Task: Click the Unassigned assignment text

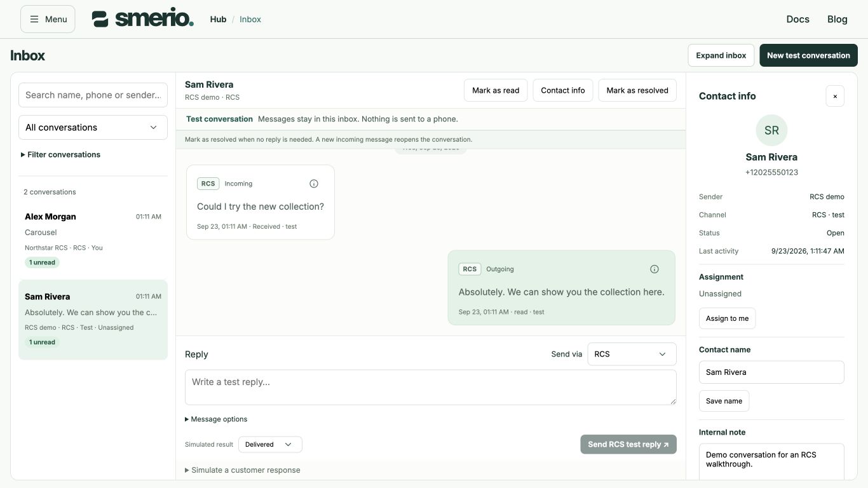Action: pos(720,294)
